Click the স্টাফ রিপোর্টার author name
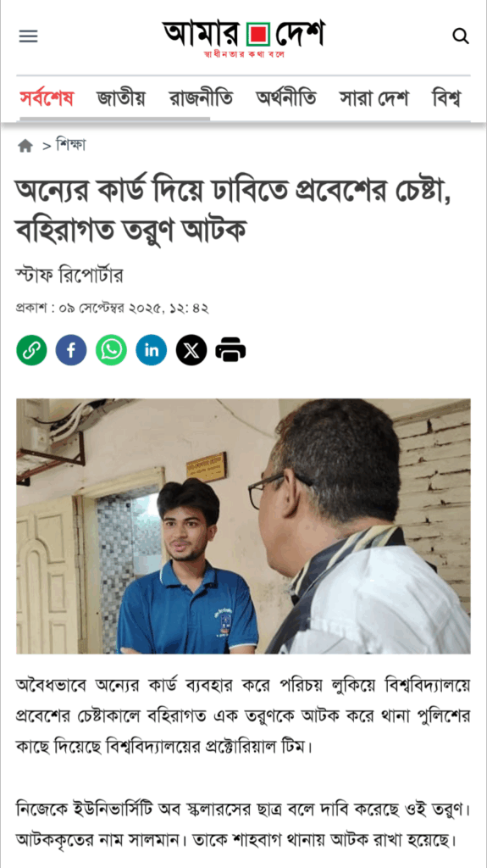Viewport: 487px width, 868px height. 69,275
